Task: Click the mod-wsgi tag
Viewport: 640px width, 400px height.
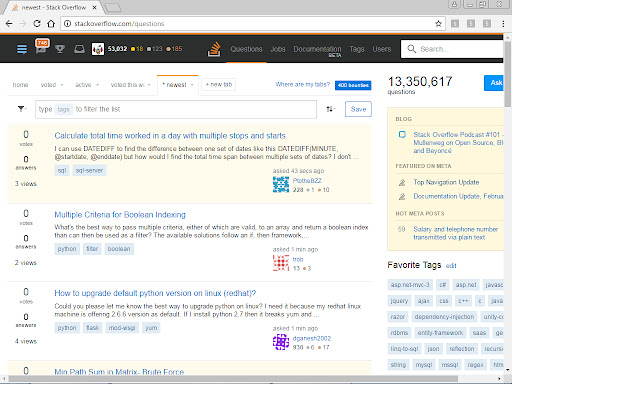Action: pyautogui.click(x=122, y=328)
